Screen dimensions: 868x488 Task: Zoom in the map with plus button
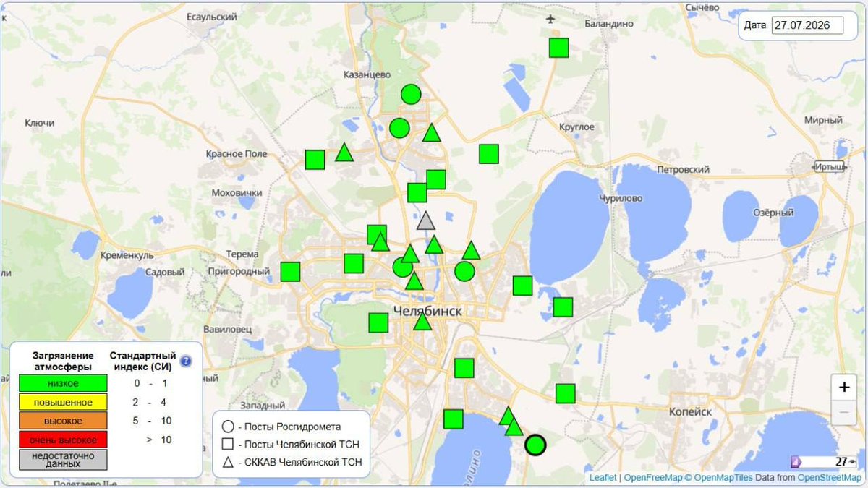coord(843,387)
